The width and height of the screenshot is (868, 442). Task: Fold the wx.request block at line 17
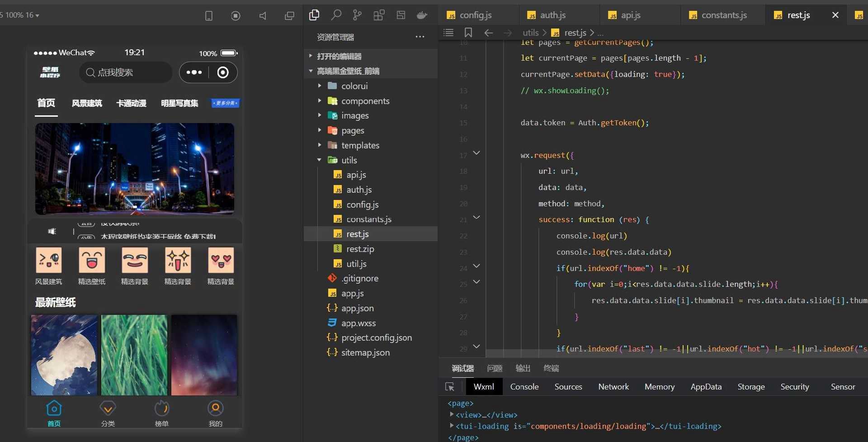coord(476,153)
